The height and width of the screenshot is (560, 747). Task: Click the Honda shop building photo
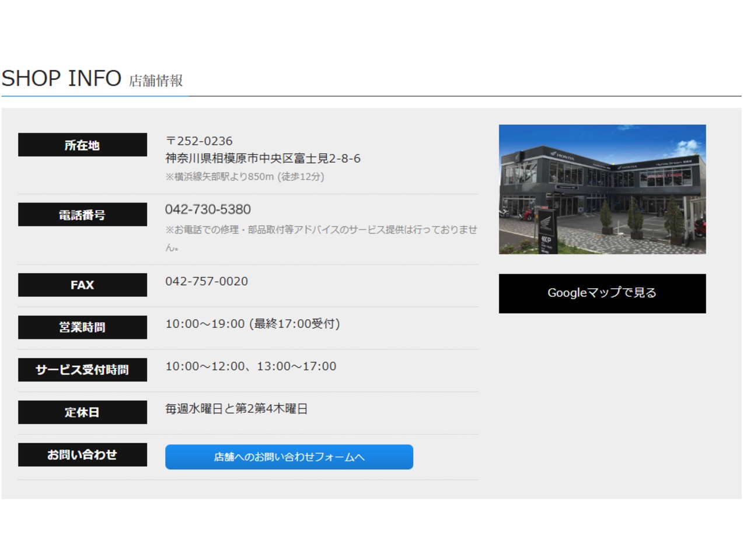[x=602, y=189]
